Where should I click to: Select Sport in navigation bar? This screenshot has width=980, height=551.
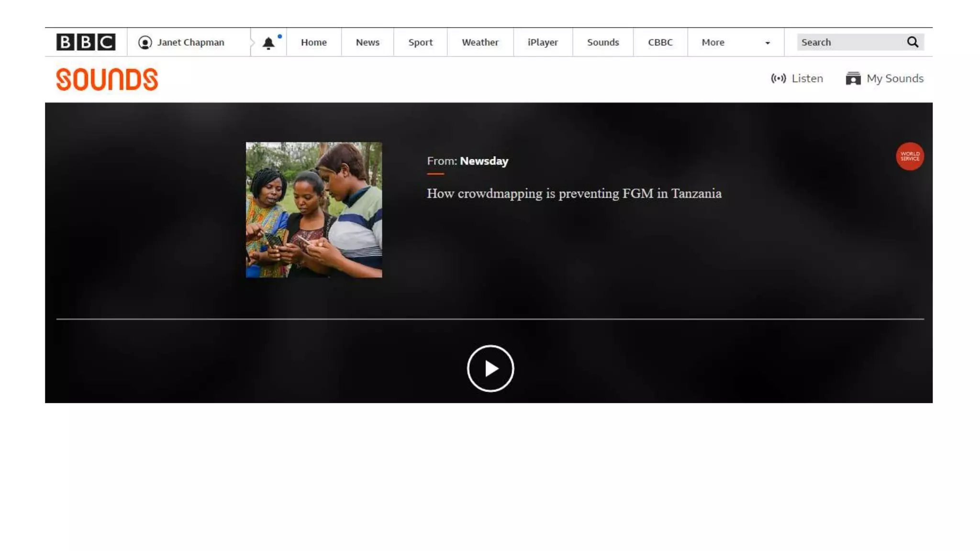tap(420, 43)
